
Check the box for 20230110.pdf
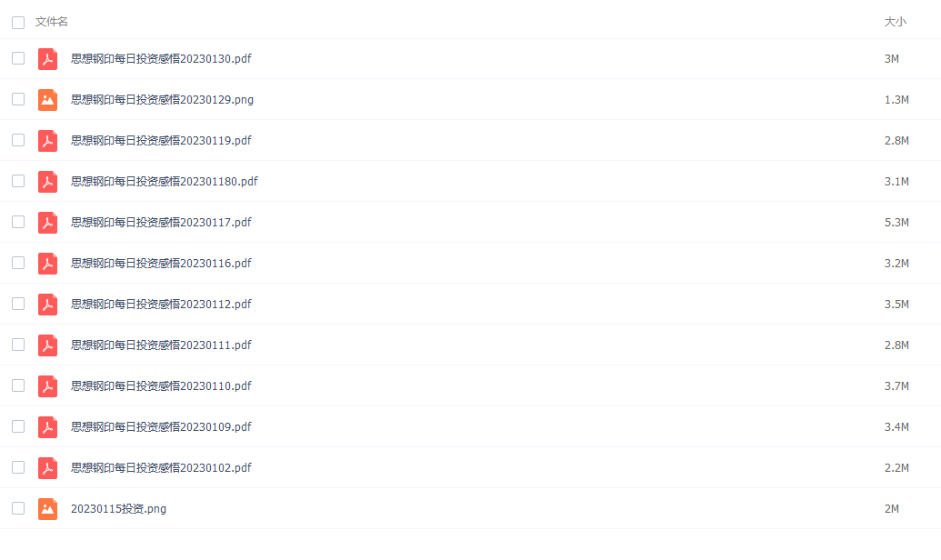(x=18, y=385)
